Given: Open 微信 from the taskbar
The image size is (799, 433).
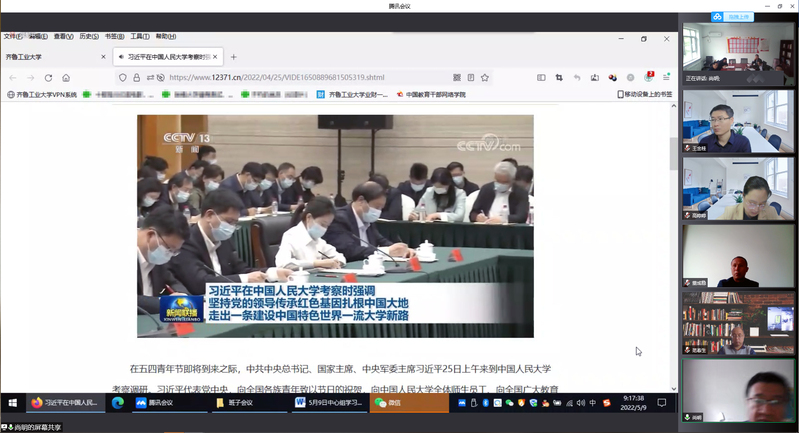Looking at the screenshot, I should pyautogui.click(x=409, y=402).
